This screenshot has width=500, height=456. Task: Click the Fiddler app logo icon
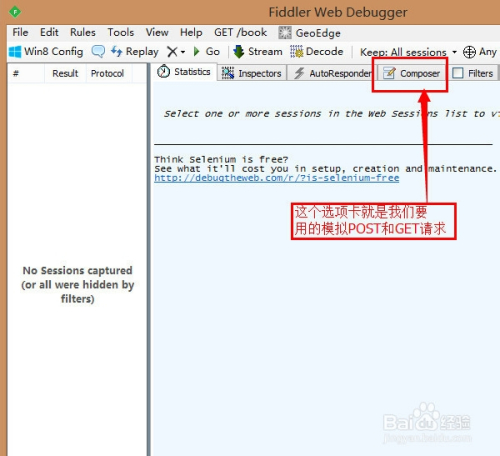pyautogui.click(x=15, y=12)
